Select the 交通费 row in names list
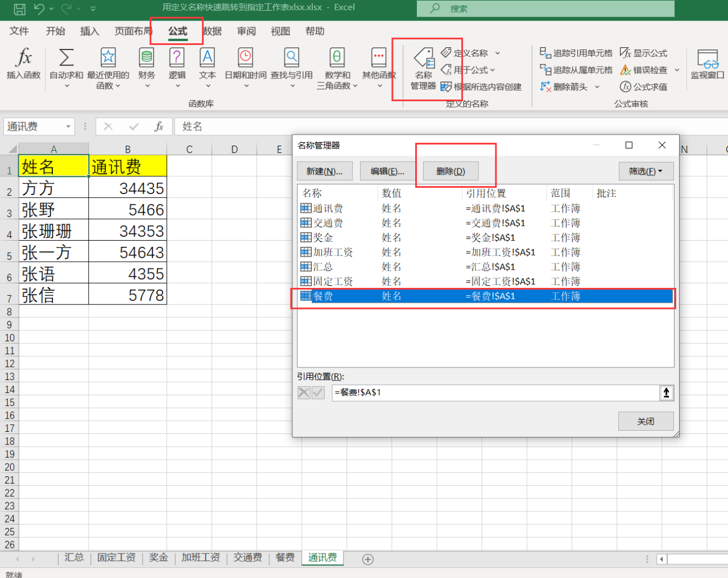 coord(485,223)
